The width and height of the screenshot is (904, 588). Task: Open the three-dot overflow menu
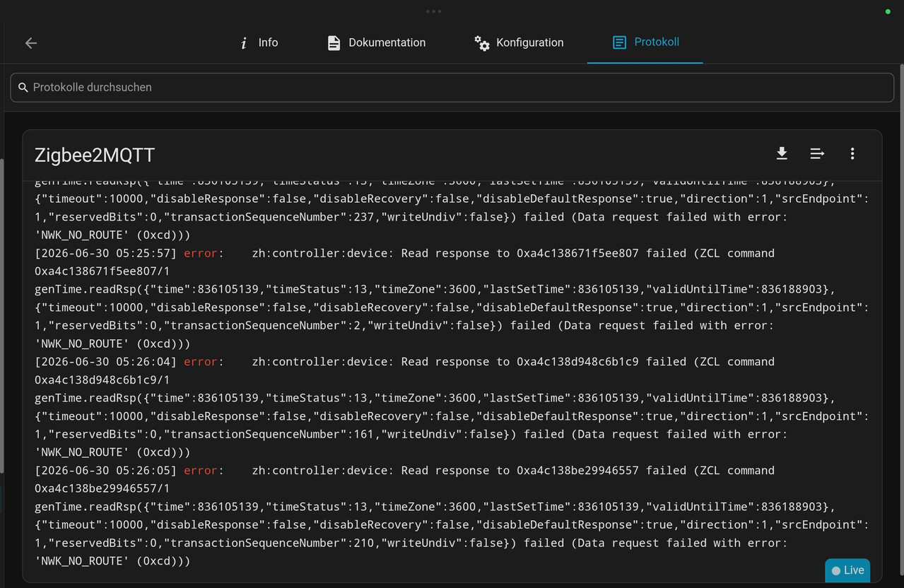(852, 153)
